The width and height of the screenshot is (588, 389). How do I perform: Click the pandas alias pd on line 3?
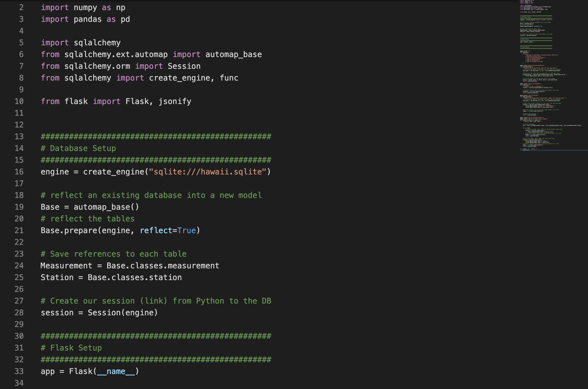125,19
